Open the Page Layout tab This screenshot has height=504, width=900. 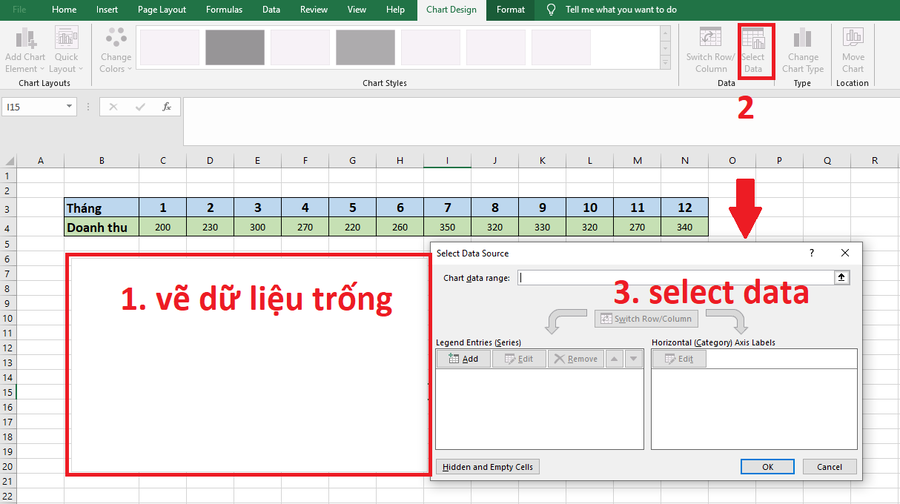162,10
